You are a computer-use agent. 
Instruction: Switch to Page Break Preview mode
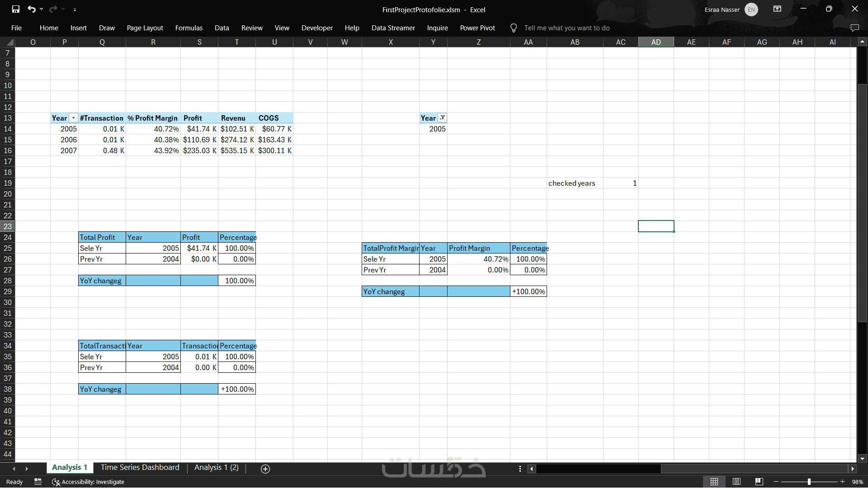[759, 482]
